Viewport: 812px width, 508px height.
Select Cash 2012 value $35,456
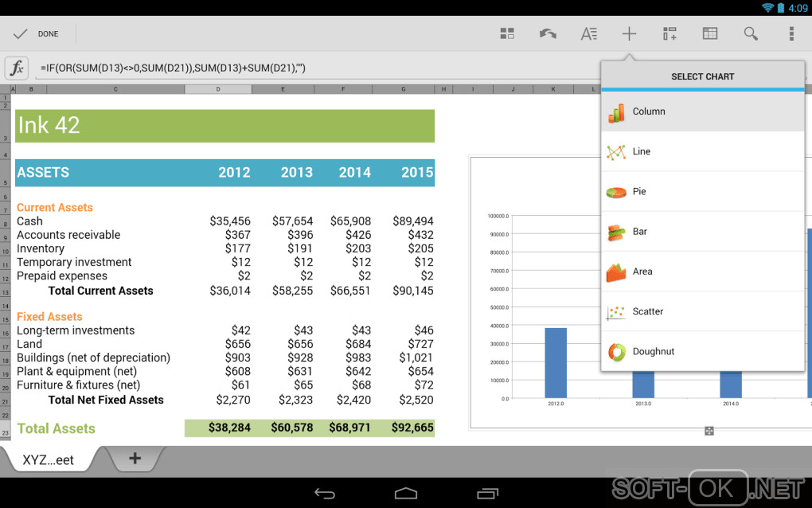click(230, 221)
